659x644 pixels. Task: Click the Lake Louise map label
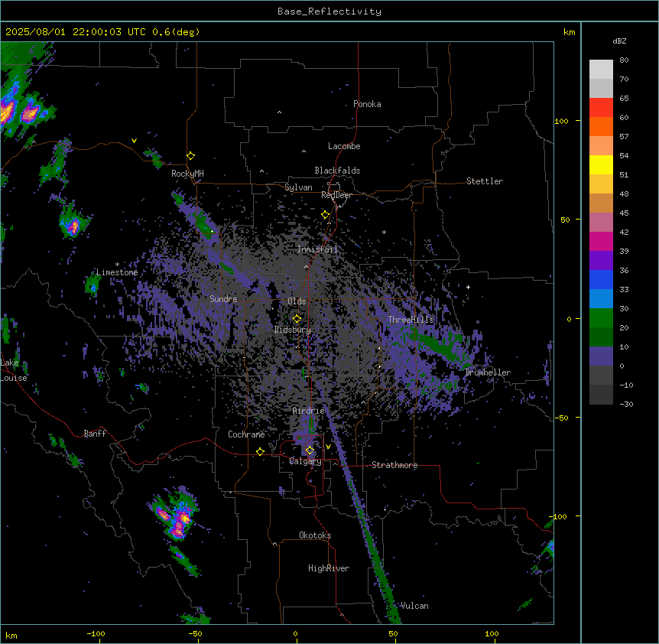(14, 370)
